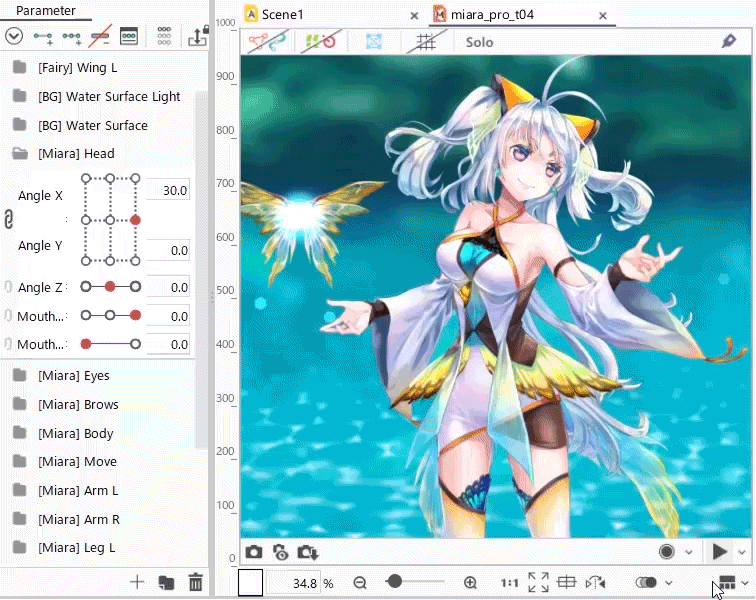Collapse the [Miara] Head parameter group
Viewport: 756px width, 600px height.
19,154
